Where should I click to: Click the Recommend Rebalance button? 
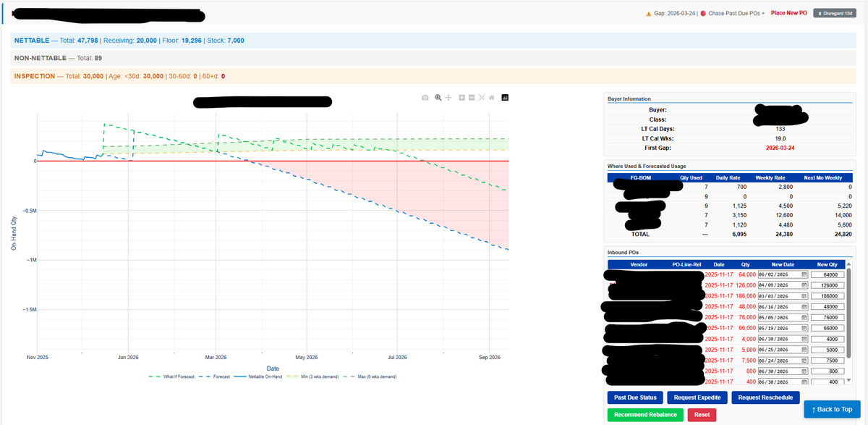[645, 415]
